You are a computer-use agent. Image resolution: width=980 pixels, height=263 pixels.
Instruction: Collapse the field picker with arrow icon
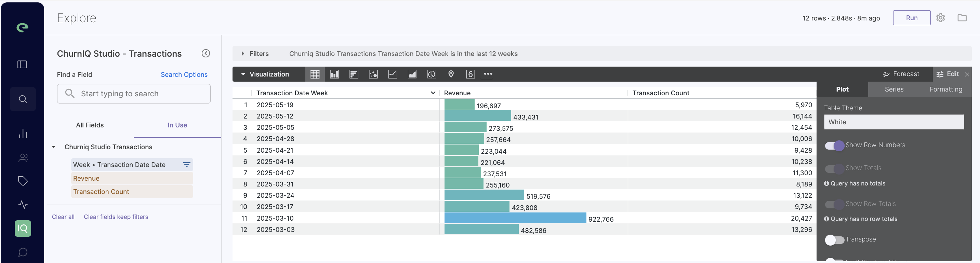click(x=206, y=54)
